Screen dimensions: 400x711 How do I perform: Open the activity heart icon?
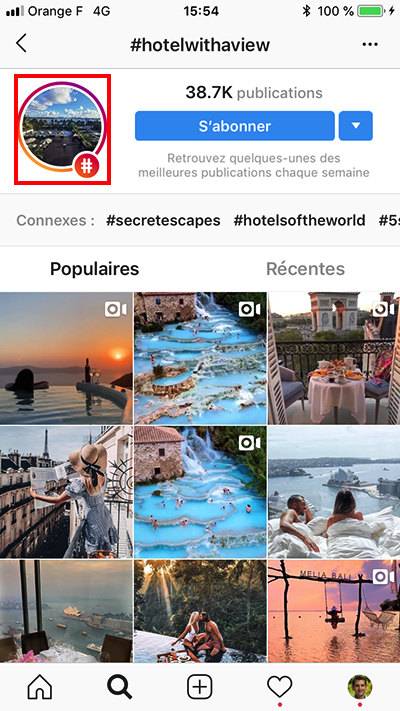[279, 687]
